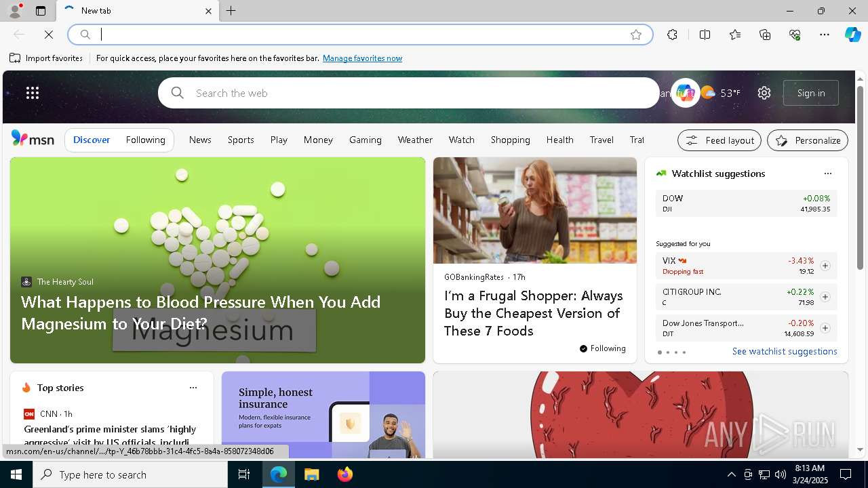
Task: Add VIX to watchlist plus button
Action: (x=825, y=266)
